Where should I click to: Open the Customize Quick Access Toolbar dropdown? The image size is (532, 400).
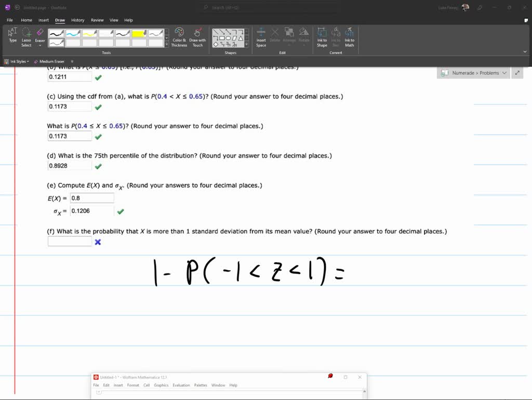coord(72,61)
